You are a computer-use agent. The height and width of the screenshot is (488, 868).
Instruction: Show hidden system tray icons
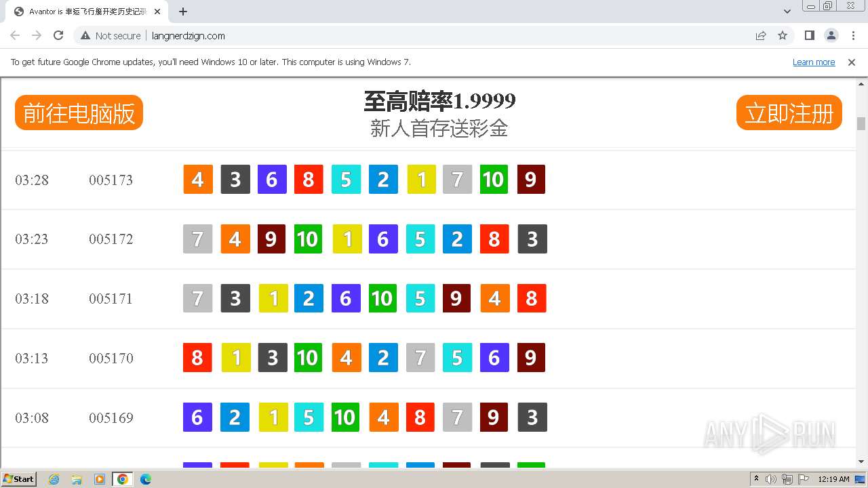(x=756, y=479)
